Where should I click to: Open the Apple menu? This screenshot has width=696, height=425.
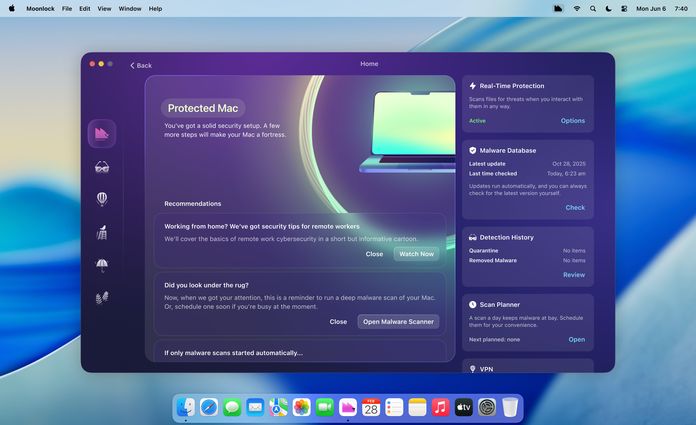12,8
